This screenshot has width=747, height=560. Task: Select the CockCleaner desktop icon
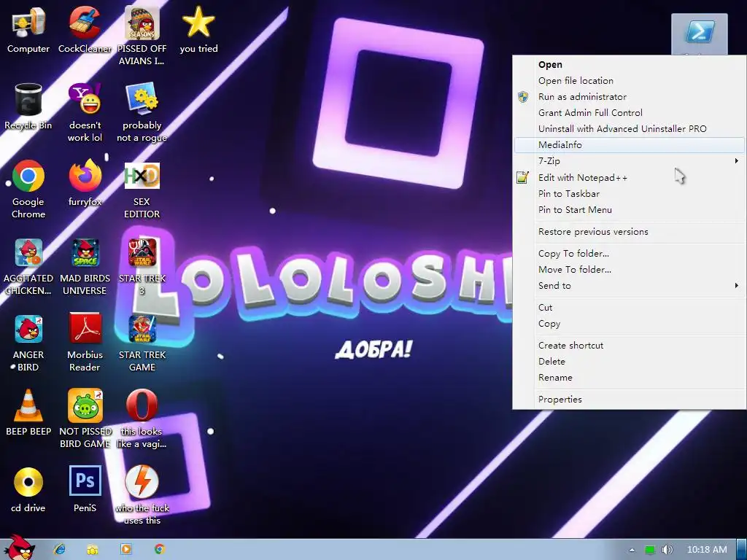85,29
